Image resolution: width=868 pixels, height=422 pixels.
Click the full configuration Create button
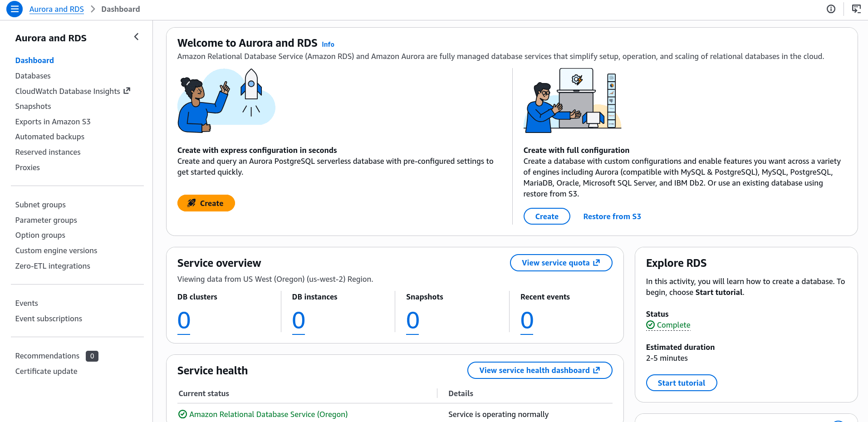547,216
